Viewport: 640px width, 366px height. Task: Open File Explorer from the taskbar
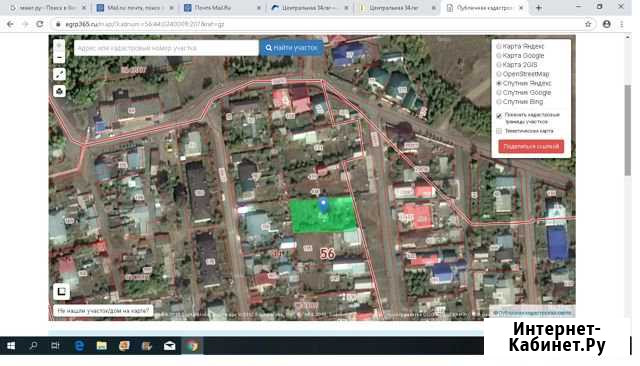point(102,346)
